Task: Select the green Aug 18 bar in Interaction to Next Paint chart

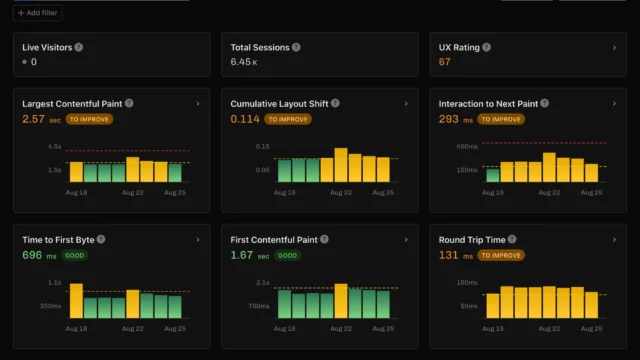Action: pos(493,175)
